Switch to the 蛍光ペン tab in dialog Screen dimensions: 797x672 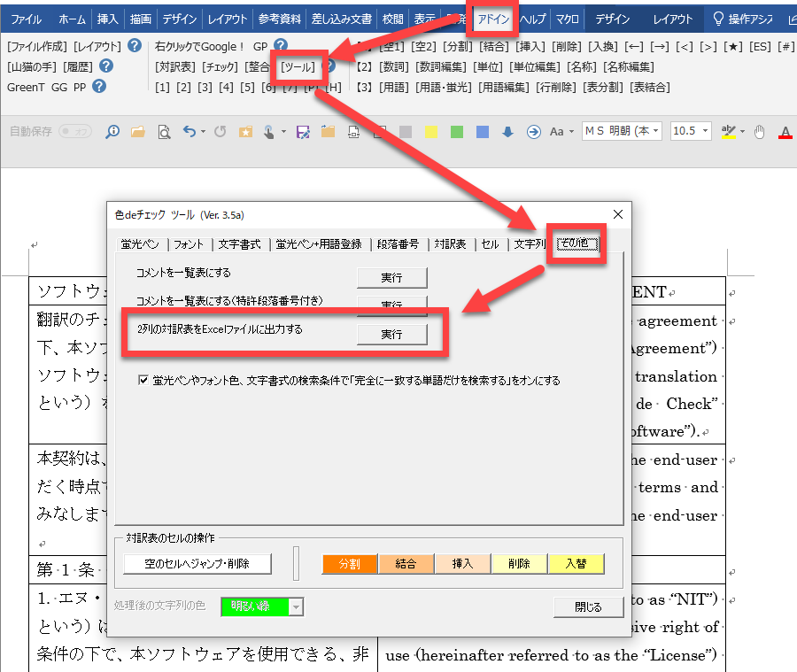pos(140,244)
